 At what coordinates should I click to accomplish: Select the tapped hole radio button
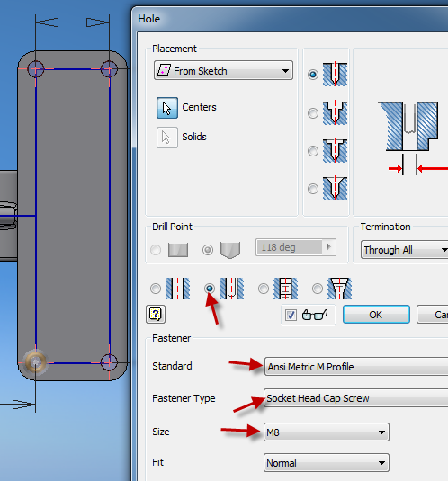[264, 289]
